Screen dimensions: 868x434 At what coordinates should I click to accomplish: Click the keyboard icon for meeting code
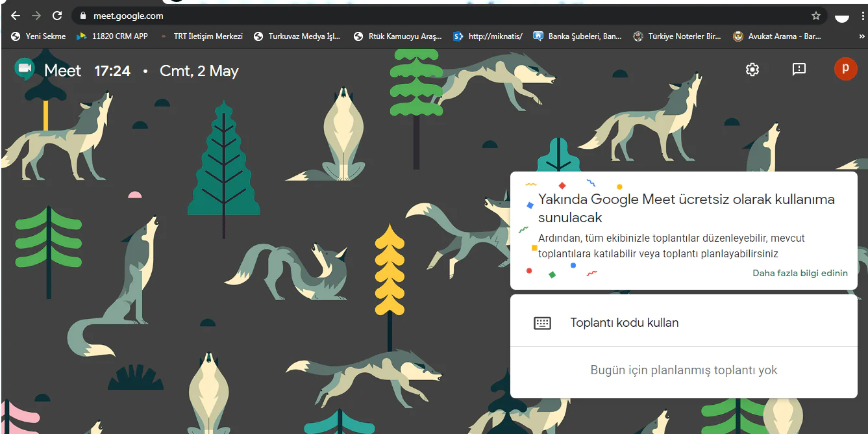tap(542, 323)
